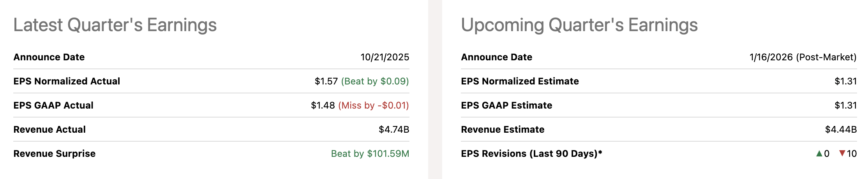Click the EPS Revisions (Last 90 Days) label

(x=531, y=154)
